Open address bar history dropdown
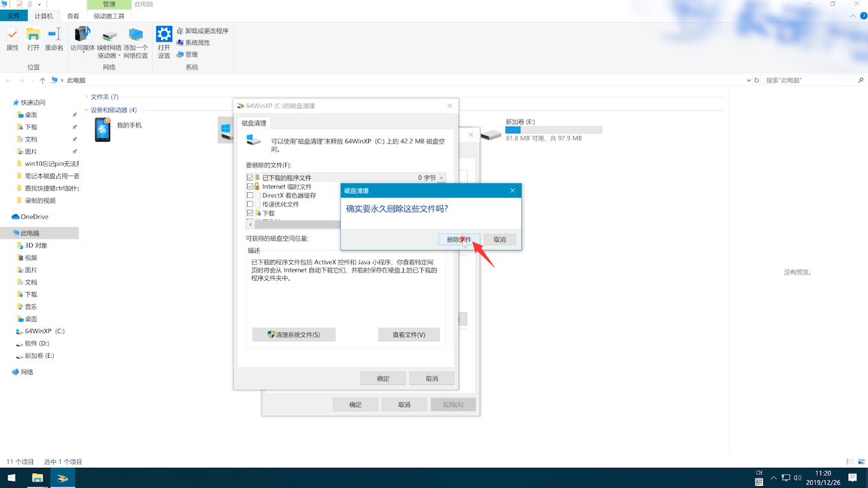The width and height of the screenshot is (868, 488). (x=749, y=80)
